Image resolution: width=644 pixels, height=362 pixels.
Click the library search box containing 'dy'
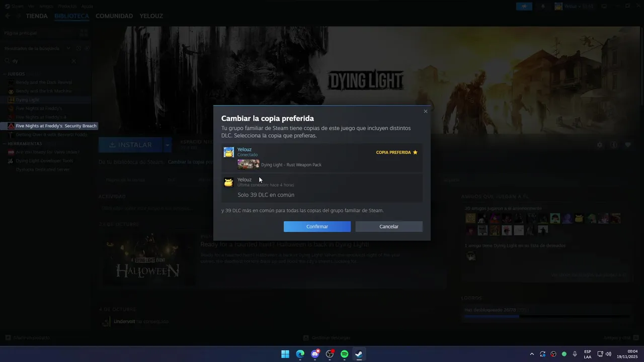tap(40, 61)
